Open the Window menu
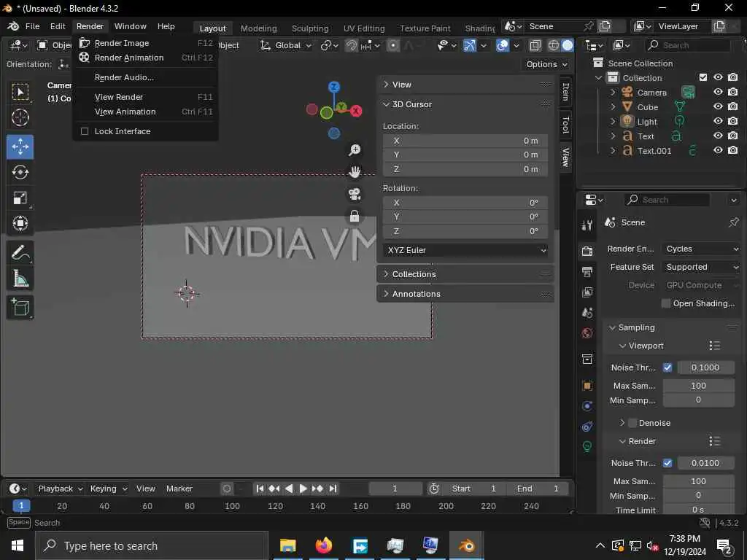The height and width of the screenshot is (560, 747). coord(130,26)
